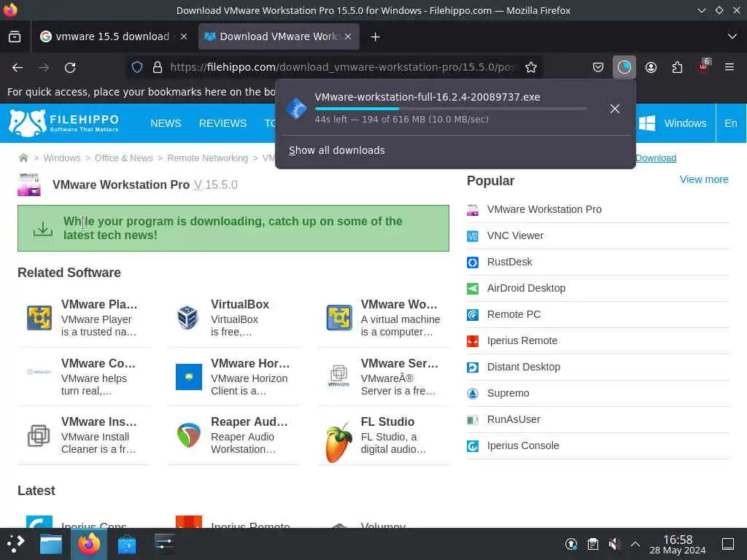
Task: Open the Firefox application menu
Action: (x=729, y=68)
